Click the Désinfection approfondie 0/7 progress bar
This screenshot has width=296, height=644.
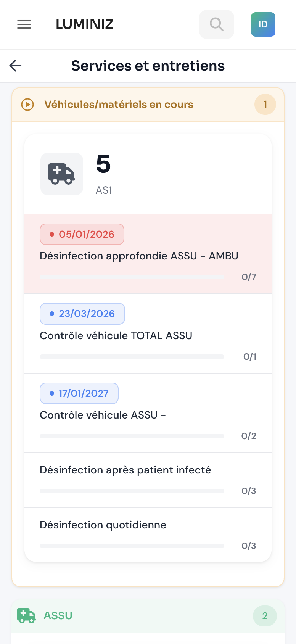(x=132, y=277)
